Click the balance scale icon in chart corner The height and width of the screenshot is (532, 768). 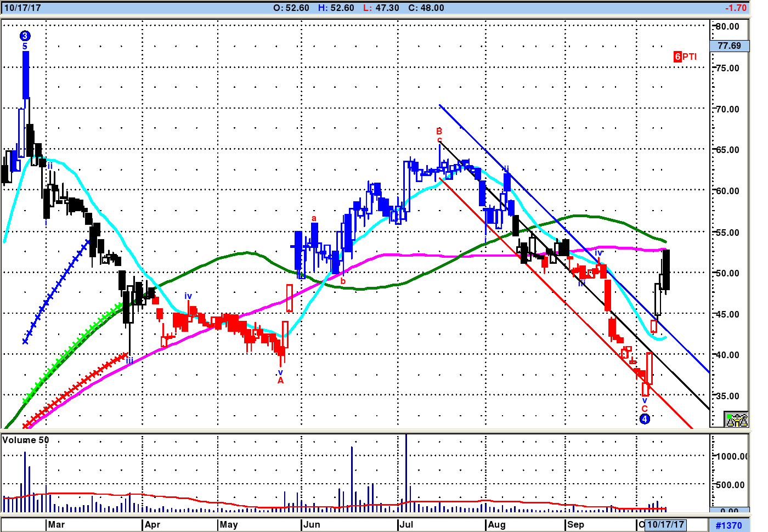736,420
